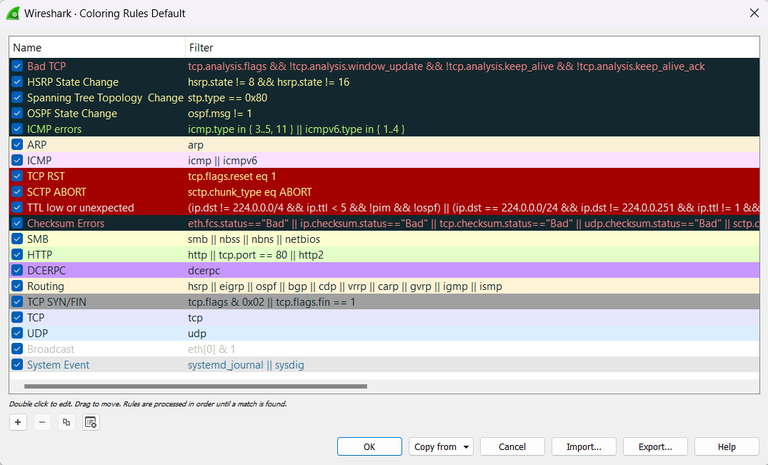
Task: Click the filter 'stp.type == 0x80'
Action: click(228, 98)
